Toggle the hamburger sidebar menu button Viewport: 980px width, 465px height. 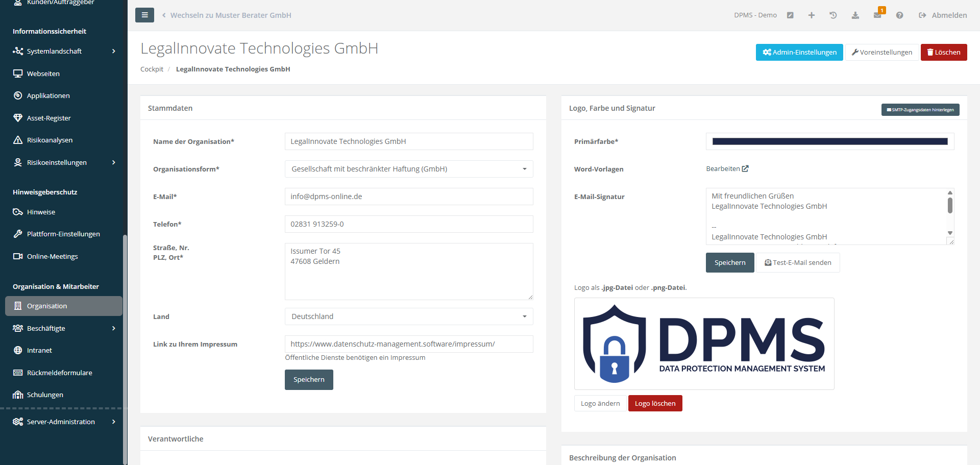tap(144, 15)
